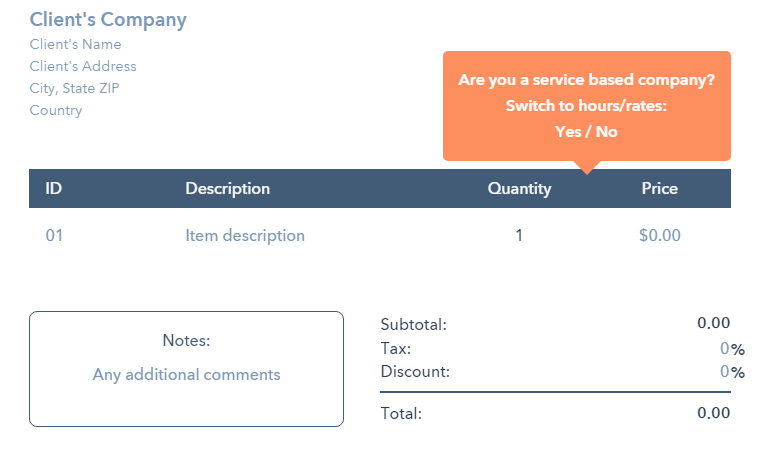Click the Country field
The height and width of the screenshot is (469, 762).
(x=56, y=110)
